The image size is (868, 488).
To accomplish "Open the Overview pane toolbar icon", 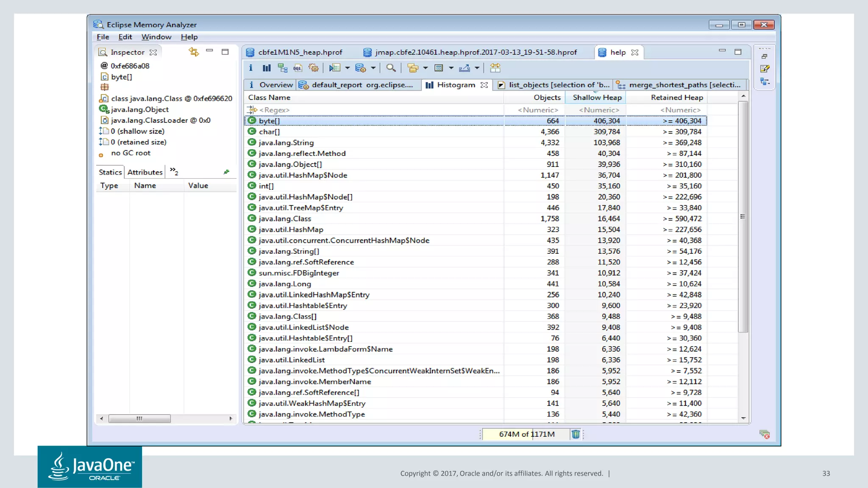I will [x=251, y=68].
